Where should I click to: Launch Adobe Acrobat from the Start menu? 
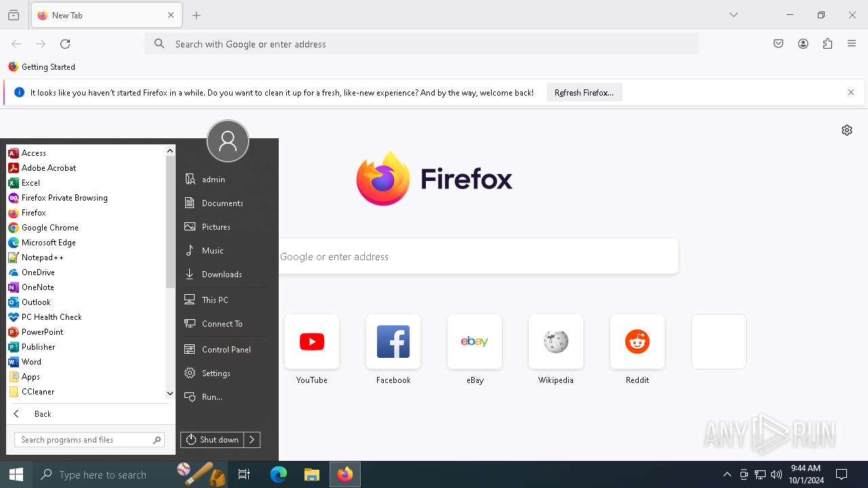coord(87,168)
